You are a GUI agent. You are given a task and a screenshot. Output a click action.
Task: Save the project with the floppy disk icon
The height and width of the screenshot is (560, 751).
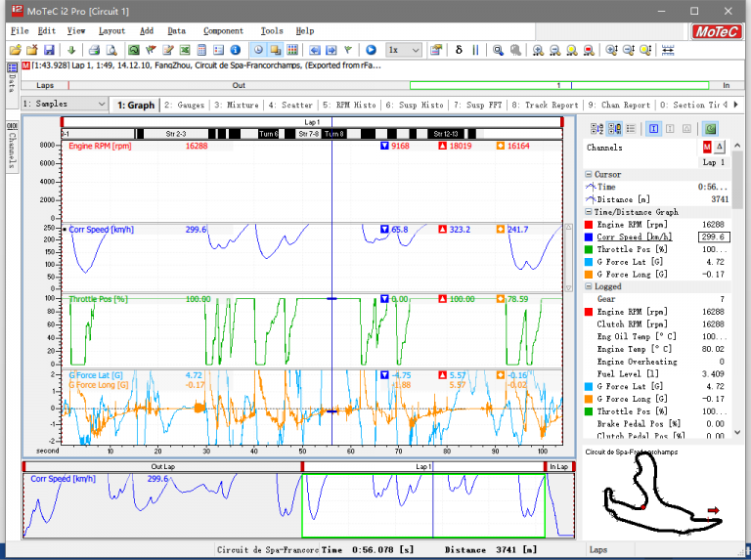(49, 50)
